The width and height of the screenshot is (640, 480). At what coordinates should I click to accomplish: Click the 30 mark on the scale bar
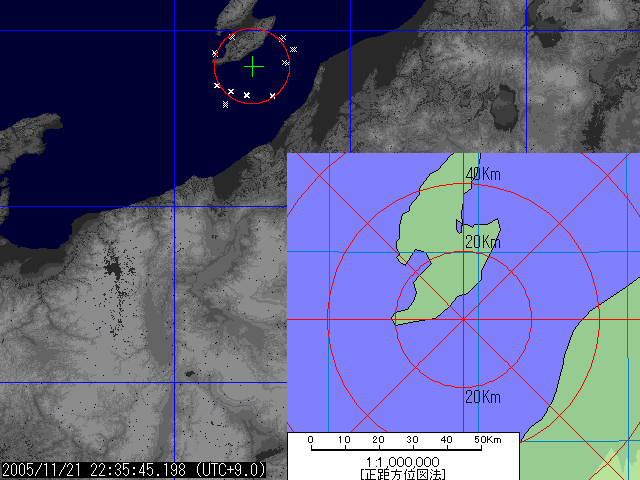(x=412, y=440)
